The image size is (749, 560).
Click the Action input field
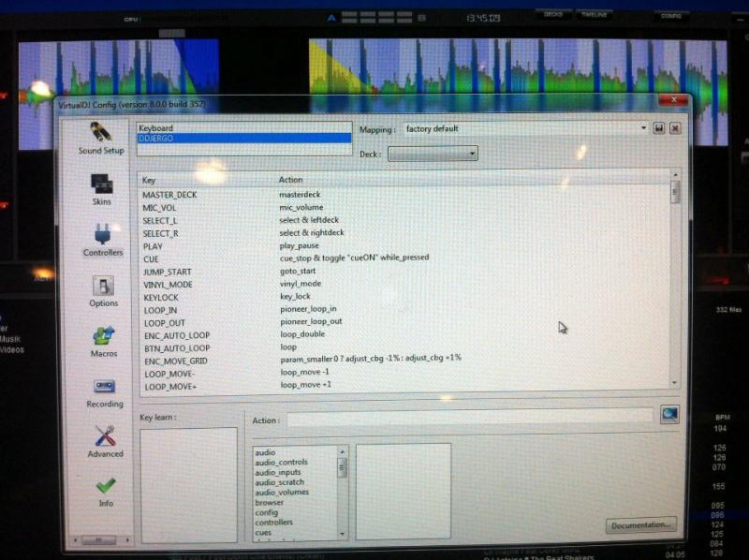[x=470, y=418]
